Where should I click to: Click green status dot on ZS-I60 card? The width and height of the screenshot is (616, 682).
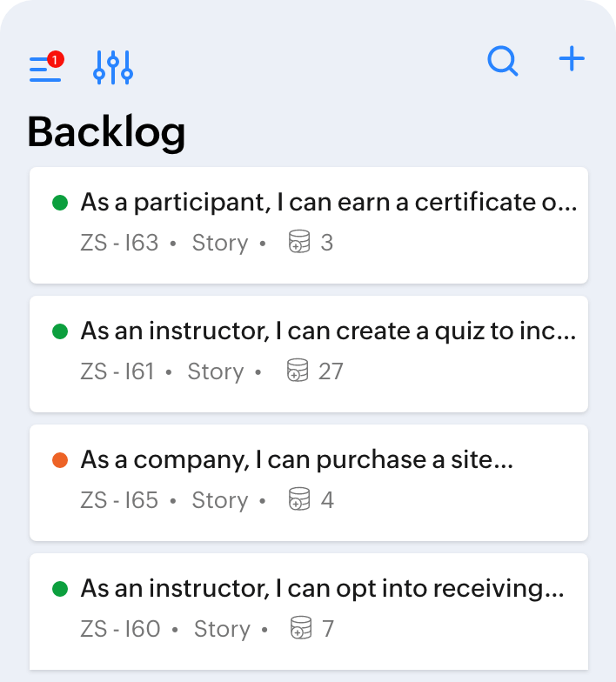point(60,589)
